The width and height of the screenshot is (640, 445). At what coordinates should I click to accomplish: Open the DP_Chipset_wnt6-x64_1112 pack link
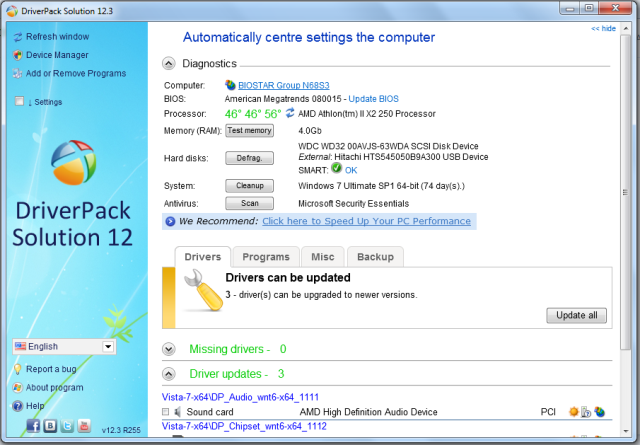pyautogui.click(x=244, y=426)
